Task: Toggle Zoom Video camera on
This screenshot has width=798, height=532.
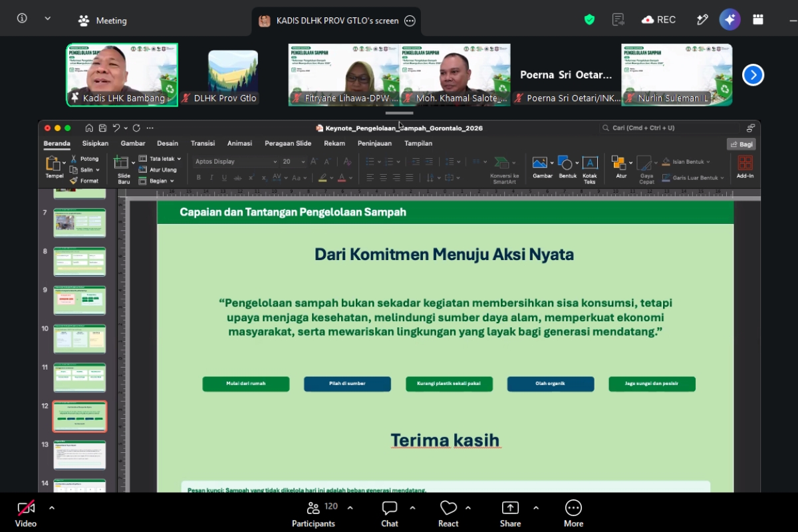Action: [x=26, y=513]
